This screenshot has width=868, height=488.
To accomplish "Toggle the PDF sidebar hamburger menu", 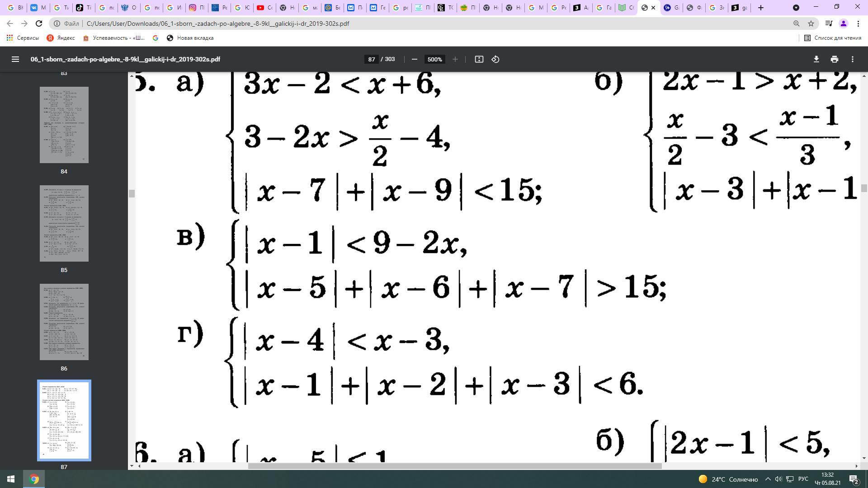I will 15,59.
